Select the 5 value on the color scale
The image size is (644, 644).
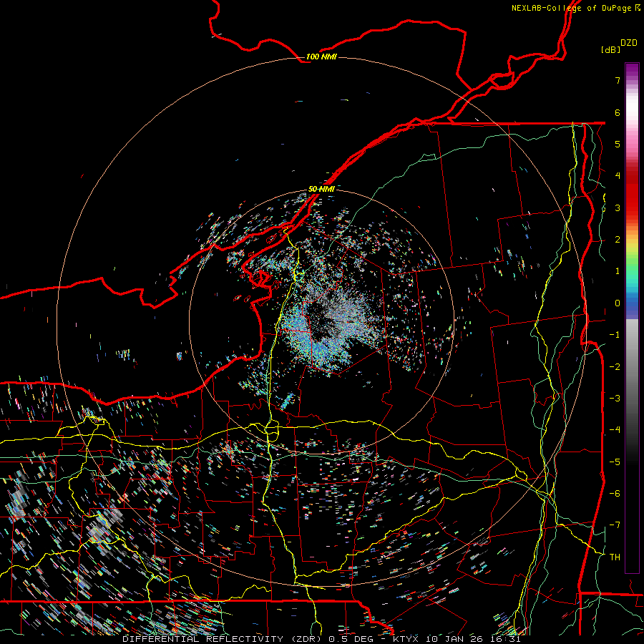[618, 144]
